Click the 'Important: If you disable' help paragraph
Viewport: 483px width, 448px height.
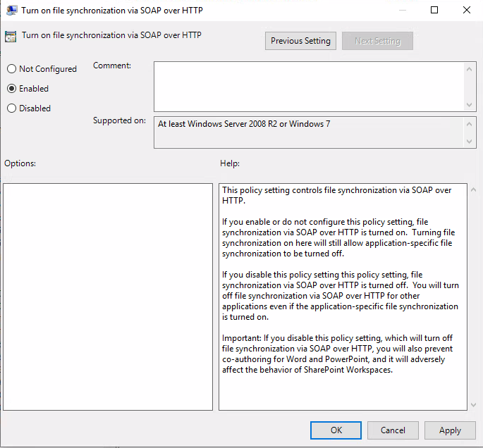[x=337, y=354]
